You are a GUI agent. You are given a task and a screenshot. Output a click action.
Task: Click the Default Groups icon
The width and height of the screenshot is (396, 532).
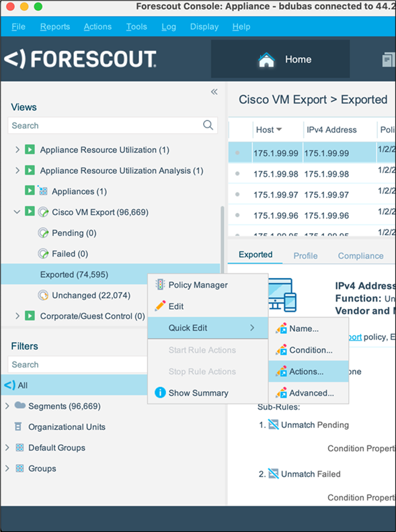[x=19, y=447]
